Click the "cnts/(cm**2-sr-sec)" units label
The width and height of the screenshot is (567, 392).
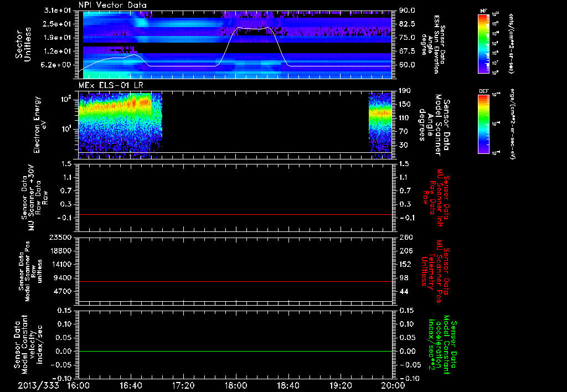tap(511, 43)
